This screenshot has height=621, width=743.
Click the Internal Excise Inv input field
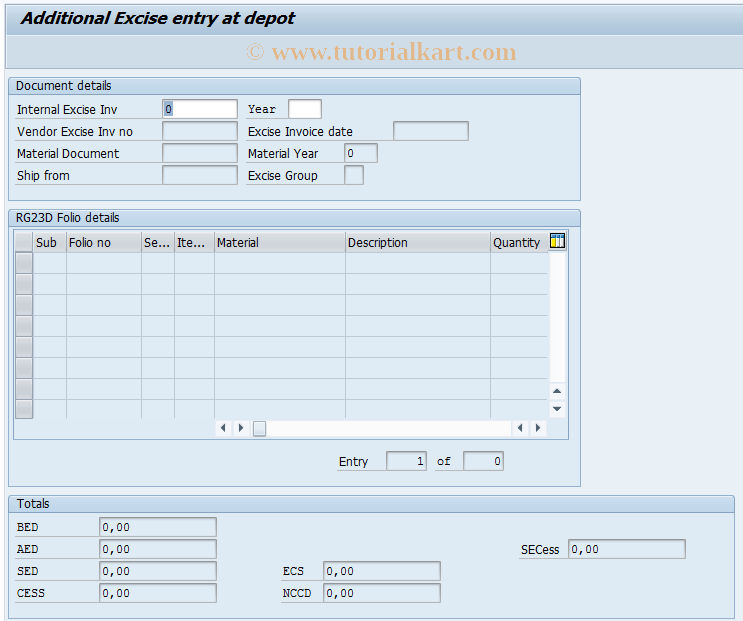[x=199, y=109]
